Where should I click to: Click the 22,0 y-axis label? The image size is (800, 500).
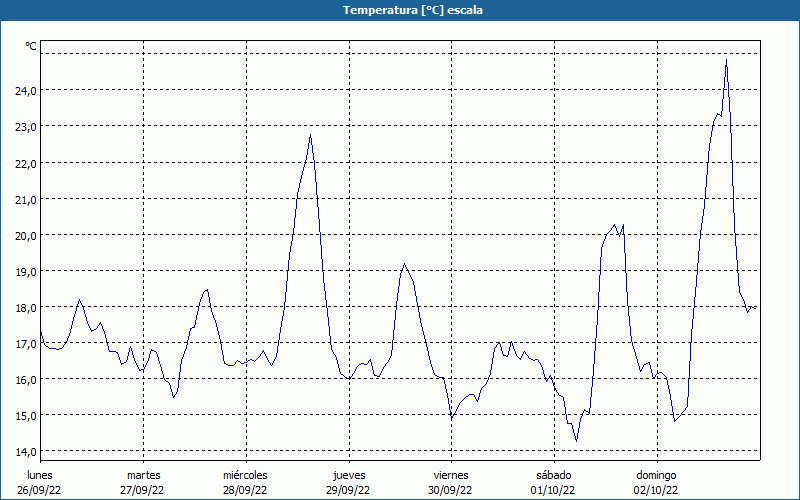tap(26, 164)
